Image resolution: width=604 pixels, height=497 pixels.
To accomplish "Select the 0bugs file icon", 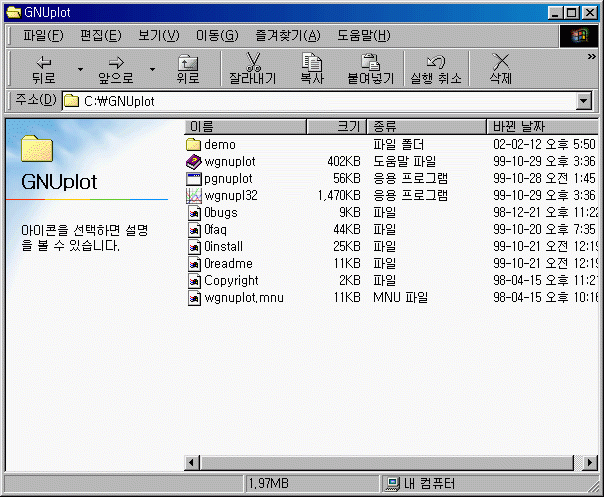I will click(x=195, y=213).
